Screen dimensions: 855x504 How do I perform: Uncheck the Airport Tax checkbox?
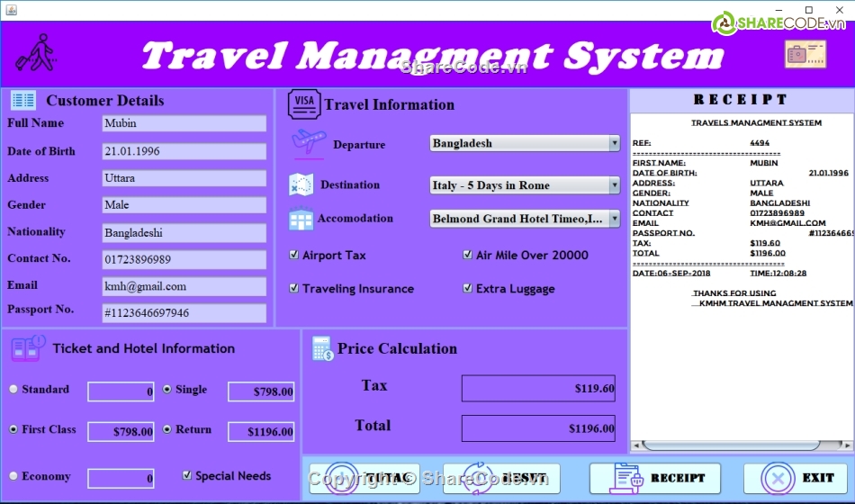click(294, 256)
